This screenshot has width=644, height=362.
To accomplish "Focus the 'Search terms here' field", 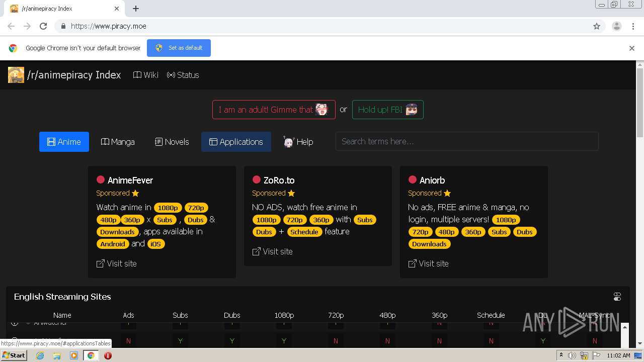I will click(x=467, y=141).
